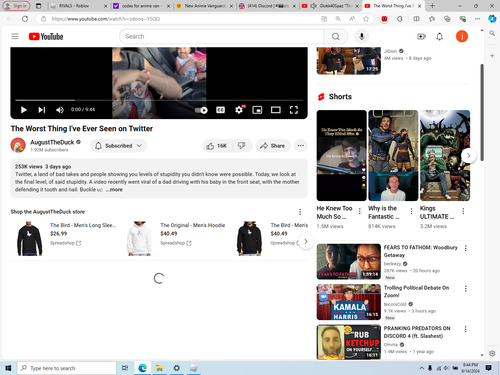Open the He Knew Too Much short
Image resolution: width=500 pixels, height=375 pixels.
click(341, 155)
